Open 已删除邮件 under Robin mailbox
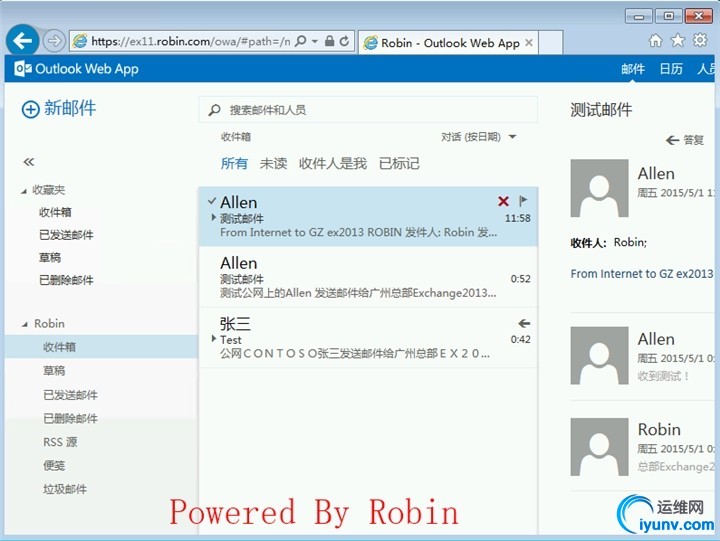720x541 pixels. click(70, 418)
